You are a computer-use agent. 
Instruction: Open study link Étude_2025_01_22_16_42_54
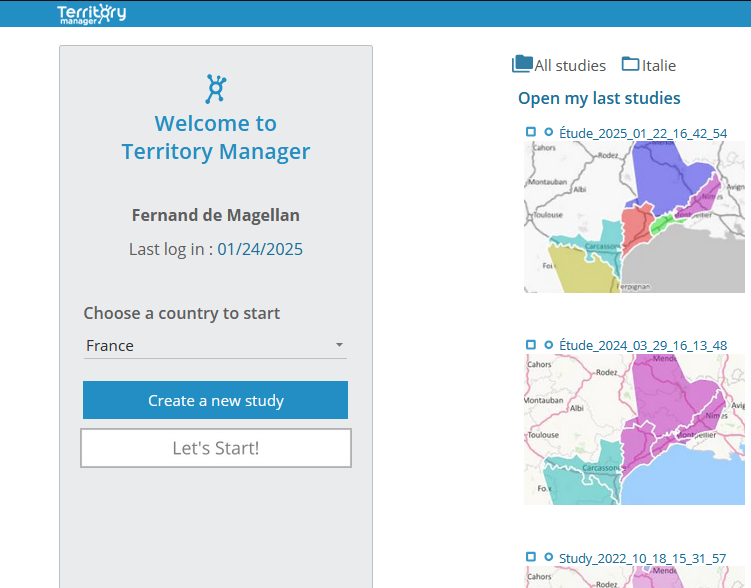tap(643, 133)
